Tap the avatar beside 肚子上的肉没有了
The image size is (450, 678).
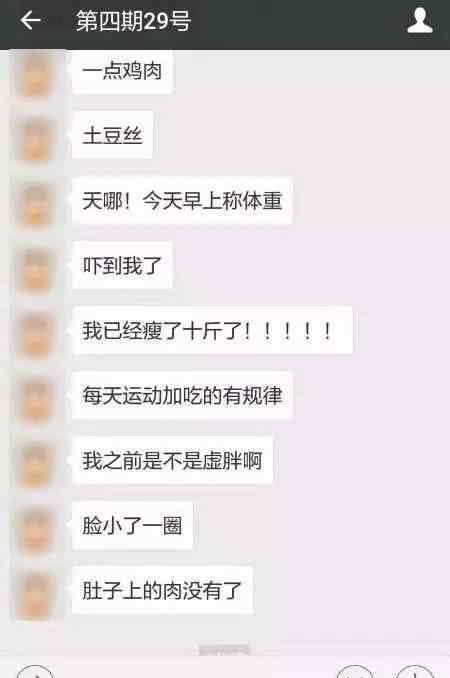[35, 595]
